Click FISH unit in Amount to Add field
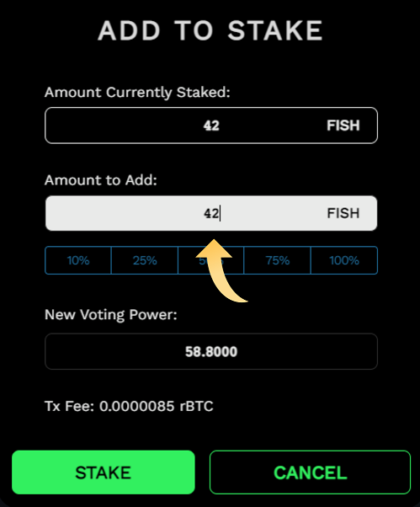Screen dimensions: 420x507 tap(343, 213)
